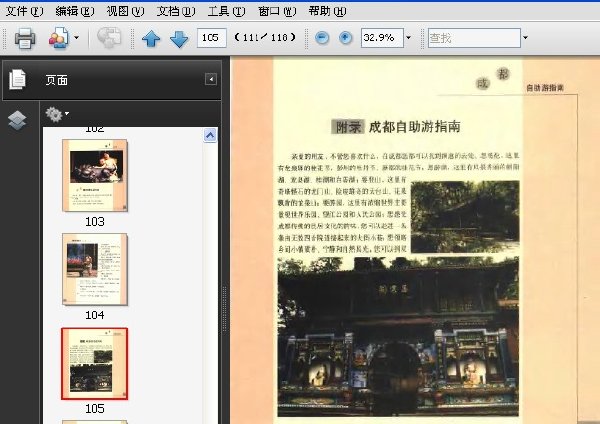Click the 页面 panel title text

coord(57,80)
